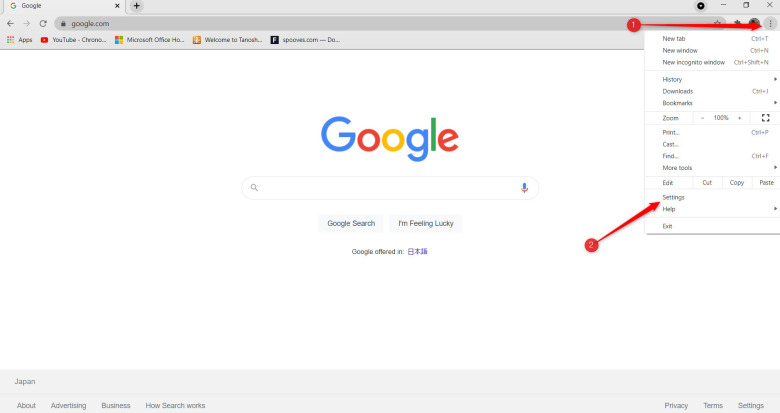
Task: Expand the Bookmarks submenu
Action: point(712,103)
